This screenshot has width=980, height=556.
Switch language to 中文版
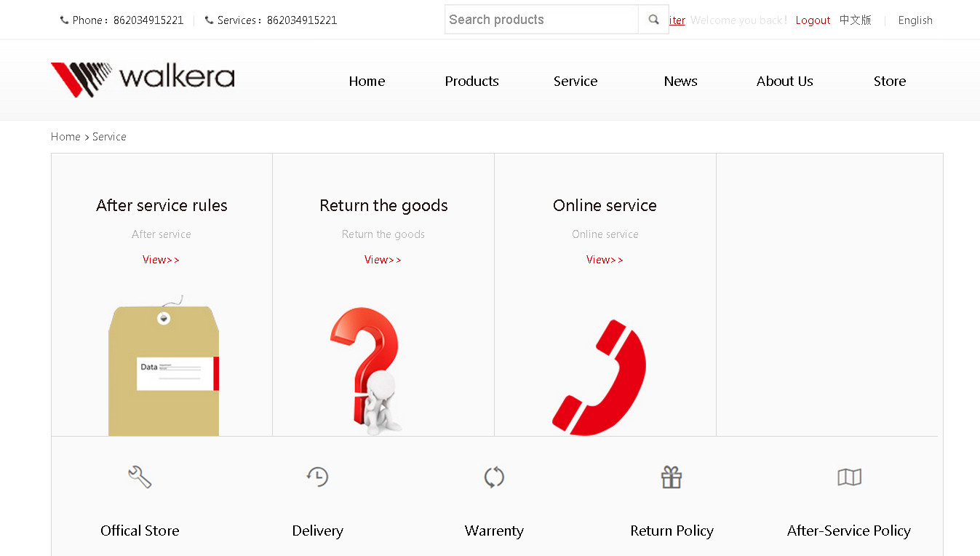pos(855,20)
